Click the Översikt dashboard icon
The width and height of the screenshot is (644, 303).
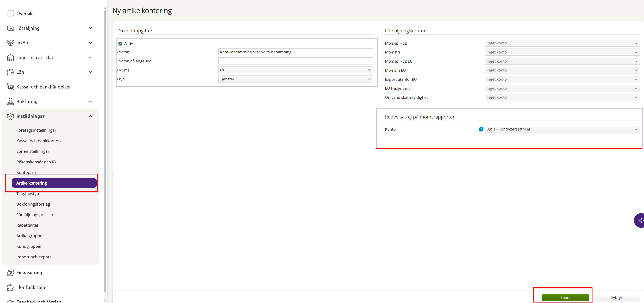pos(10,14)
